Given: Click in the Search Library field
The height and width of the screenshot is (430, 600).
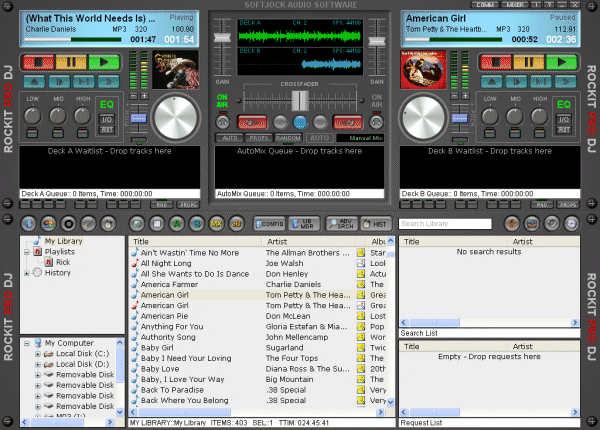Looking at the screenshot, I should (x=445, y=224).
